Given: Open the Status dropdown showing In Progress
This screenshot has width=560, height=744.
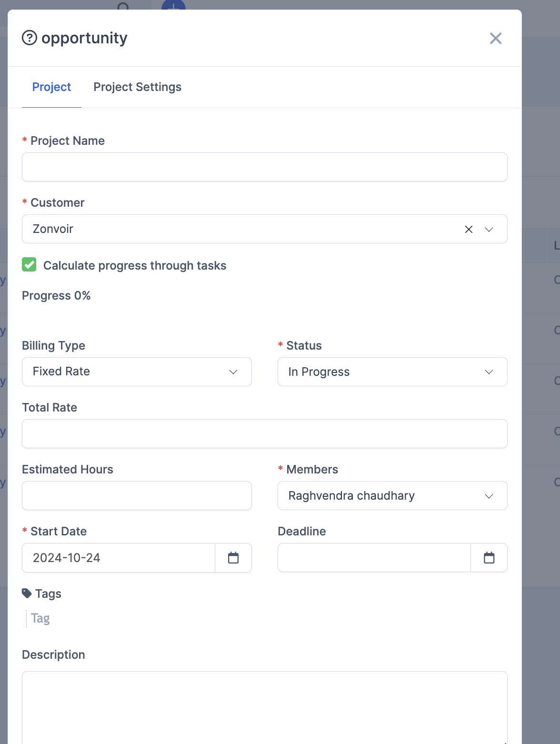Looking at the screenshot, I should point(489,372).
